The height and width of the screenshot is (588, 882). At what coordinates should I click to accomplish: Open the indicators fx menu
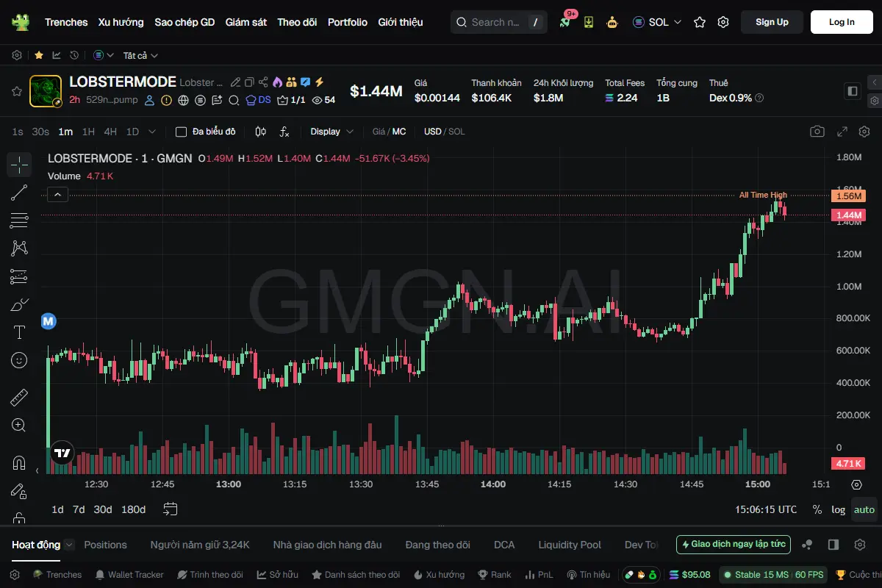(284, 132)
